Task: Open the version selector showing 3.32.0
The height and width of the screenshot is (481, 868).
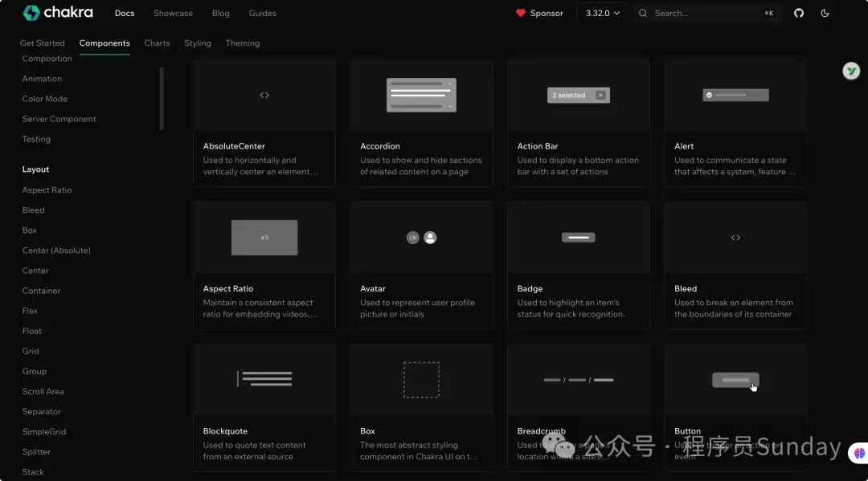Action: coord(602,13)
